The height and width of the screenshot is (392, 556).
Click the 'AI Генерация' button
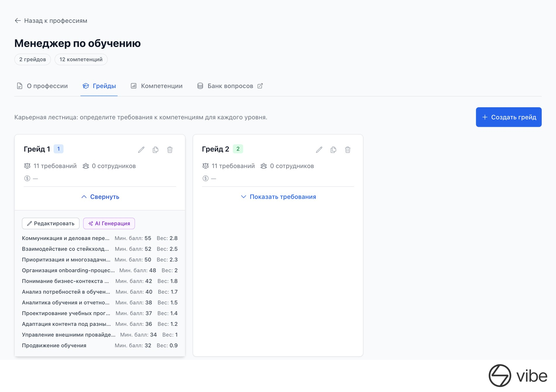coord(109,223)
